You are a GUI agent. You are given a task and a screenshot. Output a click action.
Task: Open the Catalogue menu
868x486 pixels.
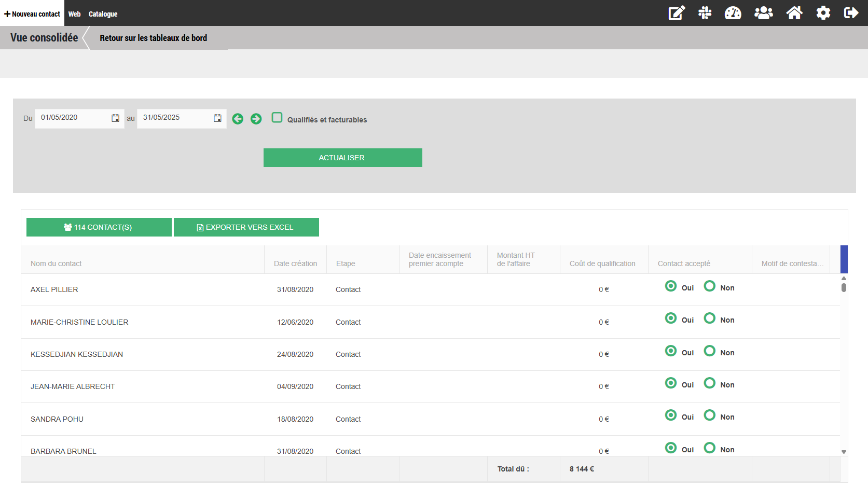(x=103, y=14)
